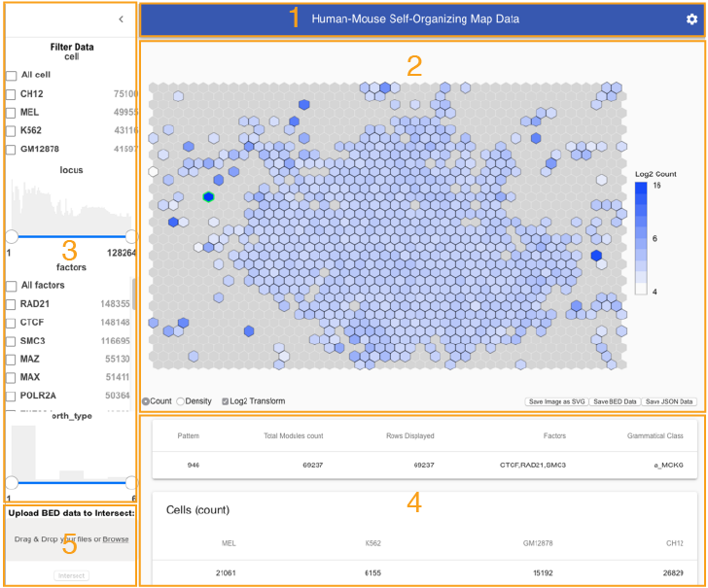Select the Count radio option
This screenshot has height=588, width=708.
pyautogui.click(x=146, y=401)
